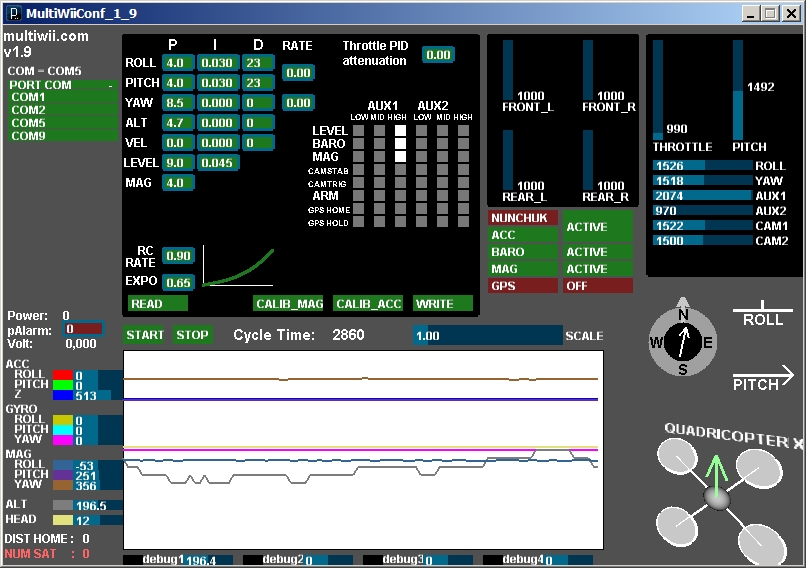The width and height of the screenshot is (806, 568).
Task: Enable GPS HOLD on AUX2 HIGH
Action: coord(463,222)
